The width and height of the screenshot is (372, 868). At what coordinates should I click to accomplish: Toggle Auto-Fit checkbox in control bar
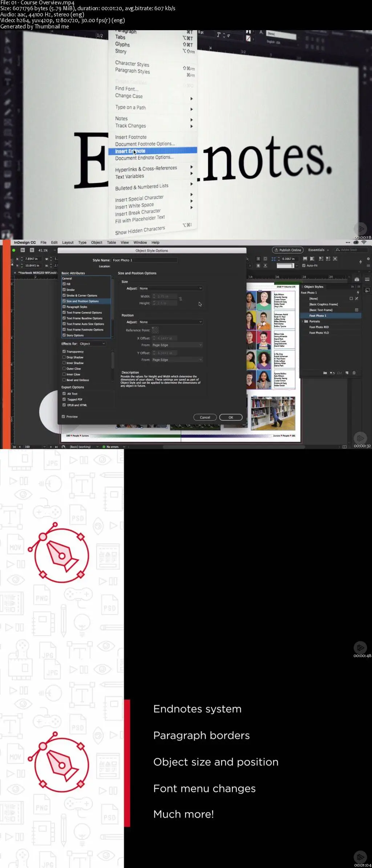(x=304, y=265)
